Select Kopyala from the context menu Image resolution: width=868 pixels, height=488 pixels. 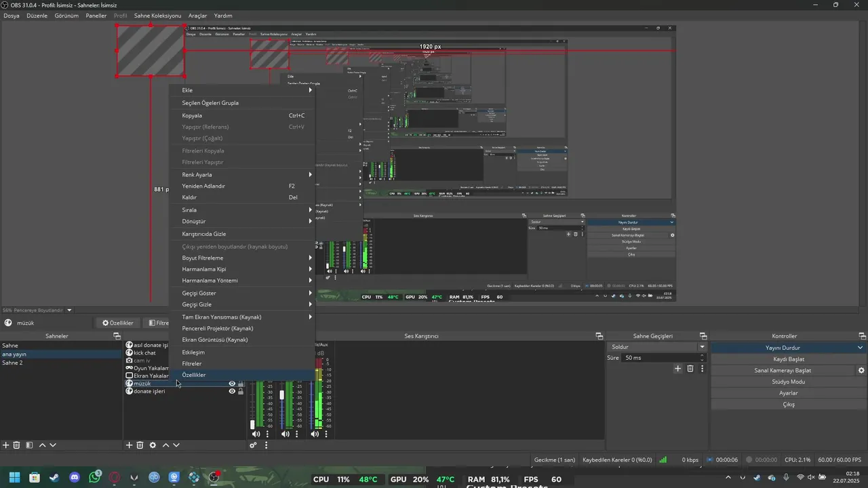(242, 115)
